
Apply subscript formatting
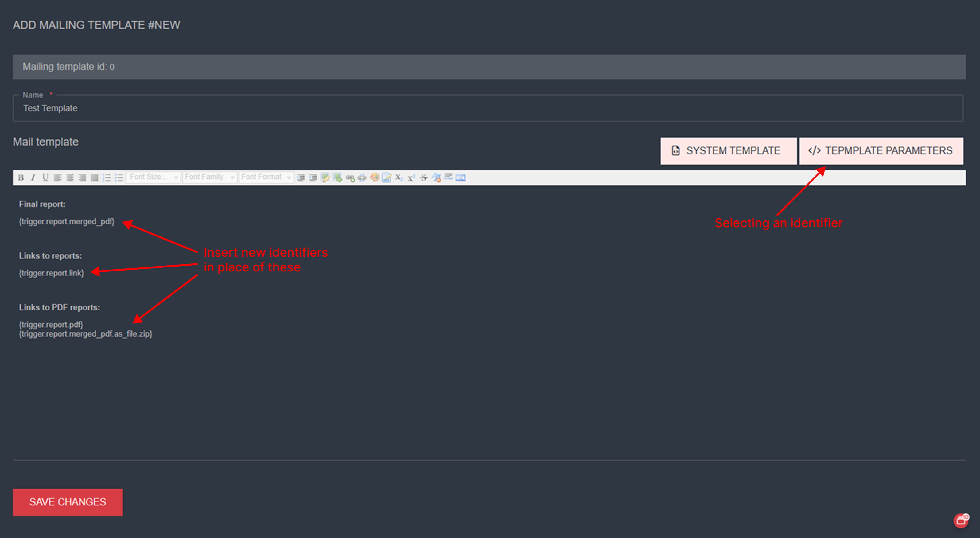[x=399, y=178]
